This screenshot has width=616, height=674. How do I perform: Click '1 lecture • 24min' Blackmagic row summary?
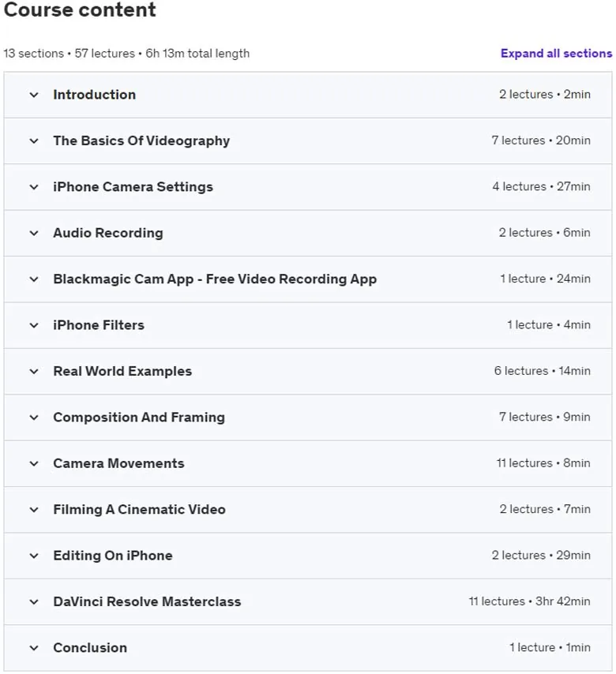pos(545,279)
